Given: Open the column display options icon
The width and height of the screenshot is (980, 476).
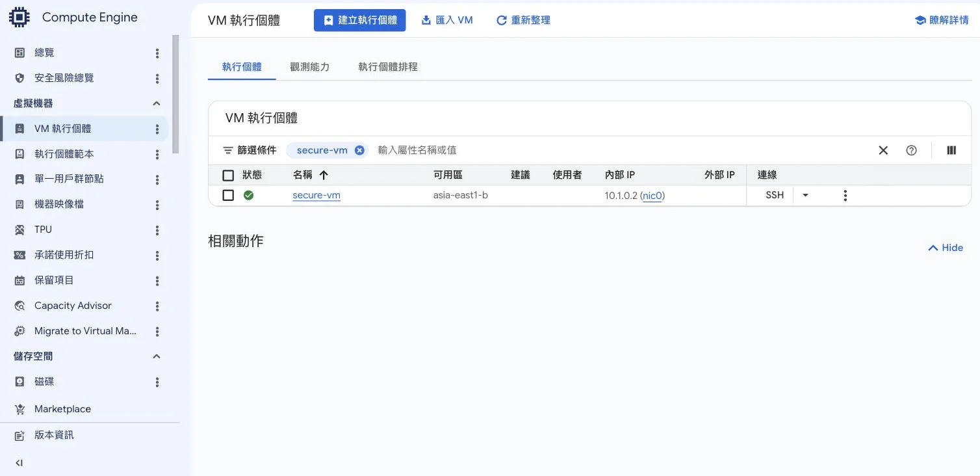Looking at the screenshot, I should point(951,150).
